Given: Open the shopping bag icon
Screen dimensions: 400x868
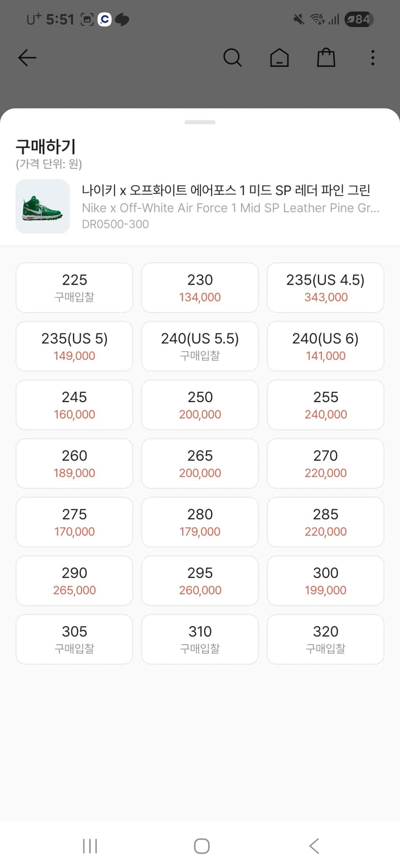Looking at the screenshot, I should (325, 58).
